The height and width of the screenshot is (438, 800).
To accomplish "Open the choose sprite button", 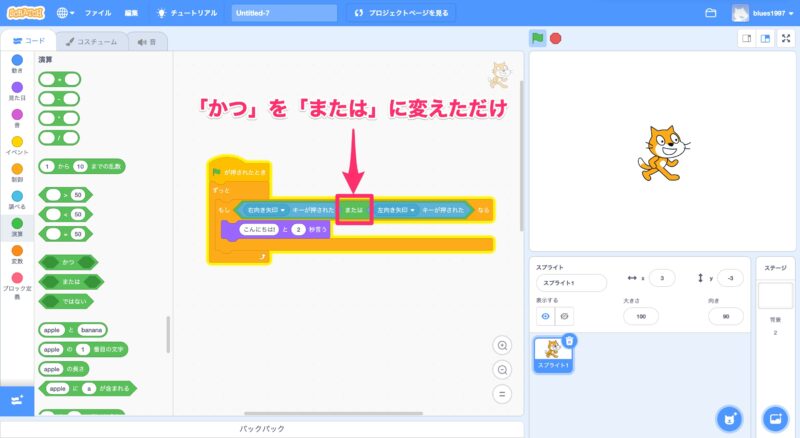I will point(731,417).
